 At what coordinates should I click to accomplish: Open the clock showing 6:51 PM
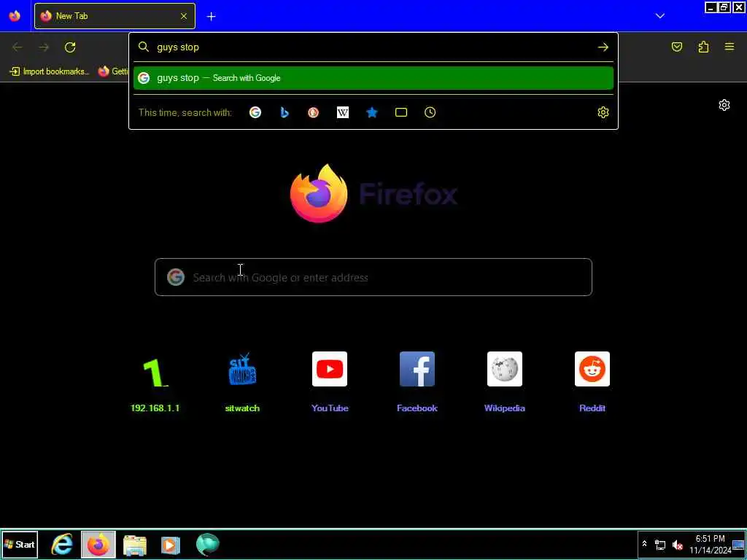pyautogui.click(x=710, y=544)
